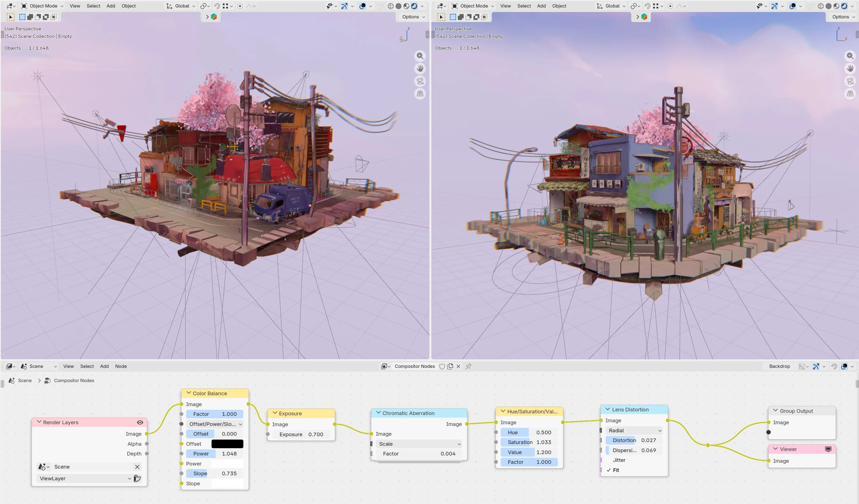The width and height of the screenshot is (859, 504).
Task: Click the fake user shield icon
Action: [442, 366]
